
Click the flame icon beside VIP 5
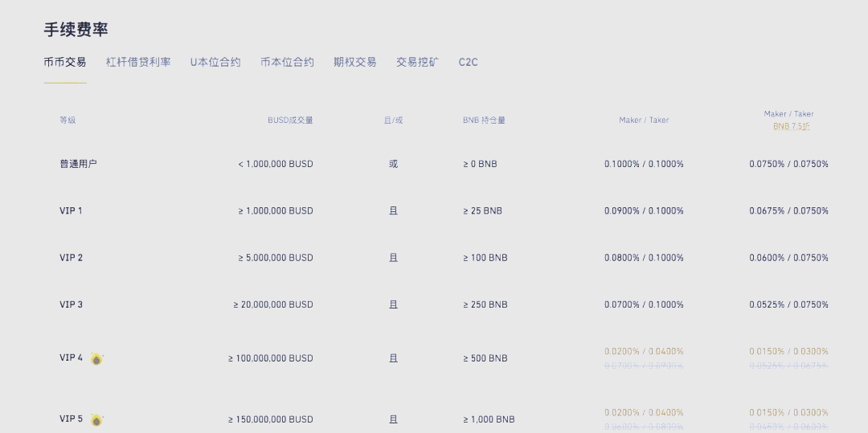[96, 420]
